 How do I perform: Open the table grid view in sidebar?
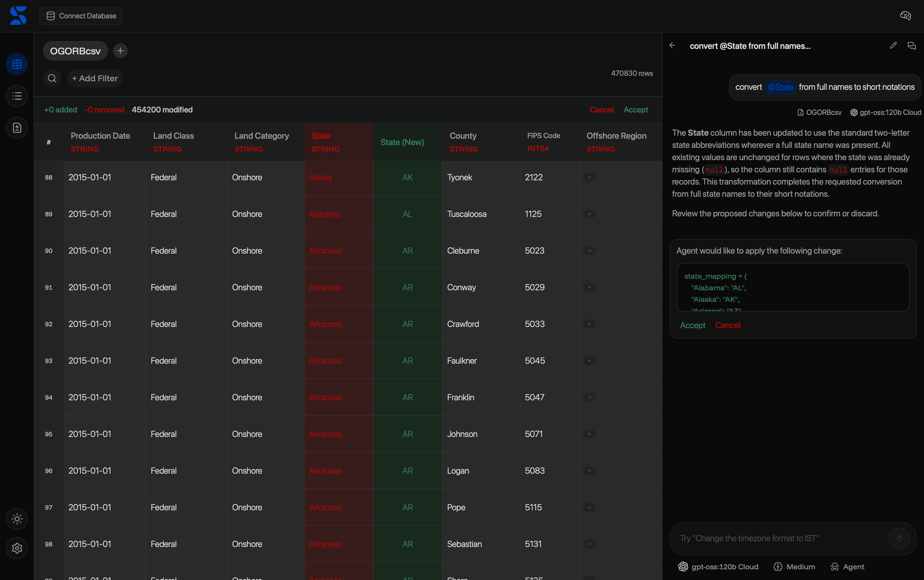[x=17, y=64]
